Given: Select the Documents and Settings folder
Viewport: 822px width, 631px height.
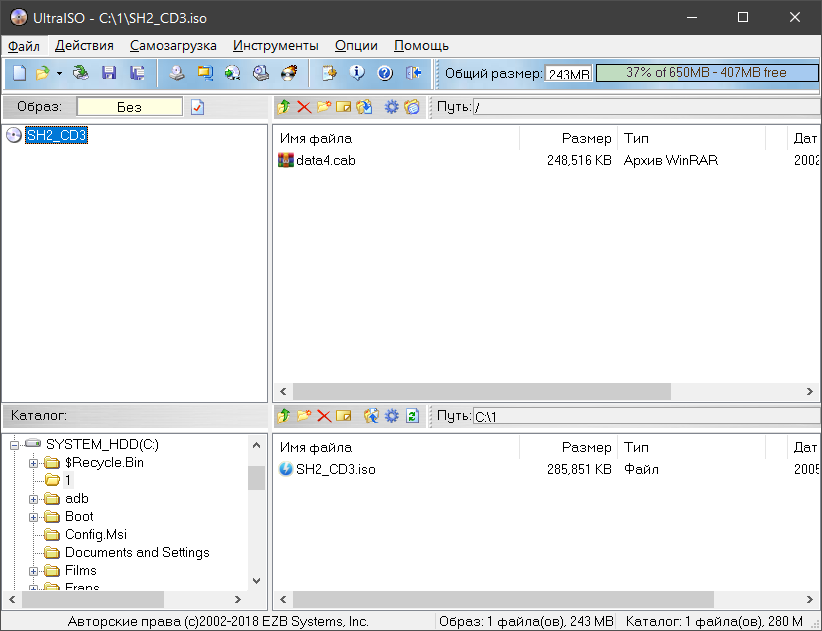Looking at the screenshot, I should pyautogui.click(x=137, y=552).
